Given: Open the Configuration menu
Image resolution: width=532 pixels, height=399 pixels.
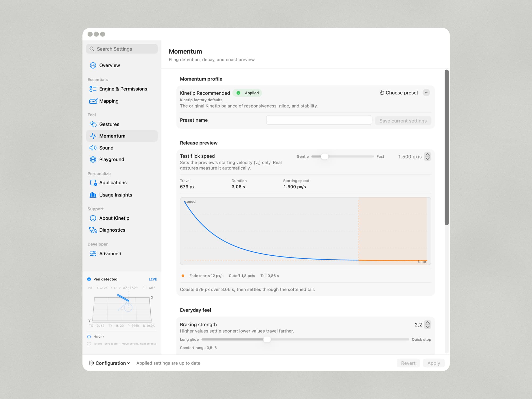Looking at the screenshot, I should click(109, 363).
